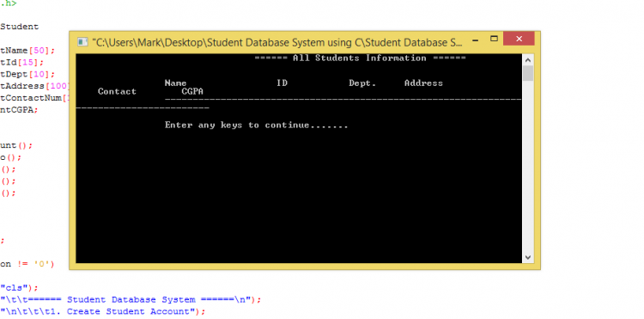Screen dimensions: 644x319
Task: Click the Enter any keys to continue prompt
Action: pyautogui.click(x=256, y=125)
